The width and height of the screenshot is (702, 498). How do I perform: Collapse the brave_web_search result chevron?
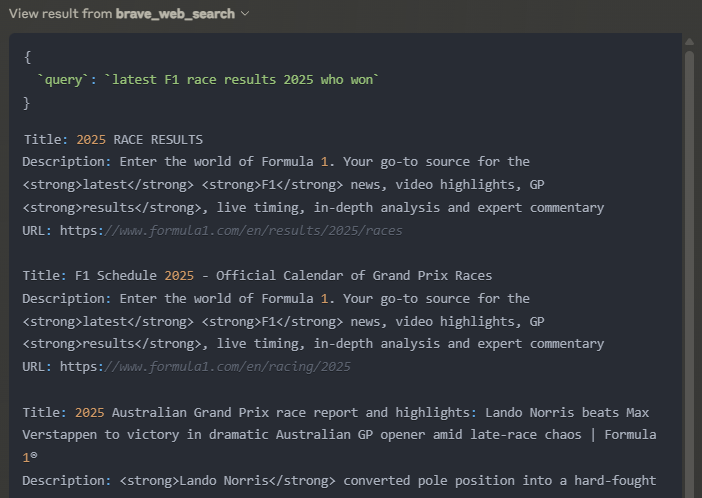click(x=245, y=13)
